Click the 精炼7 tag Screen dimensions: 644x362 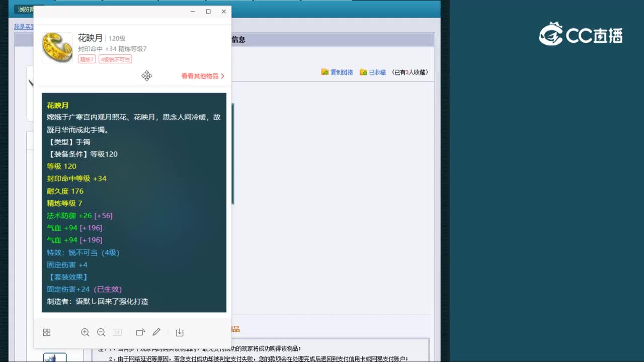coord(87,59)
